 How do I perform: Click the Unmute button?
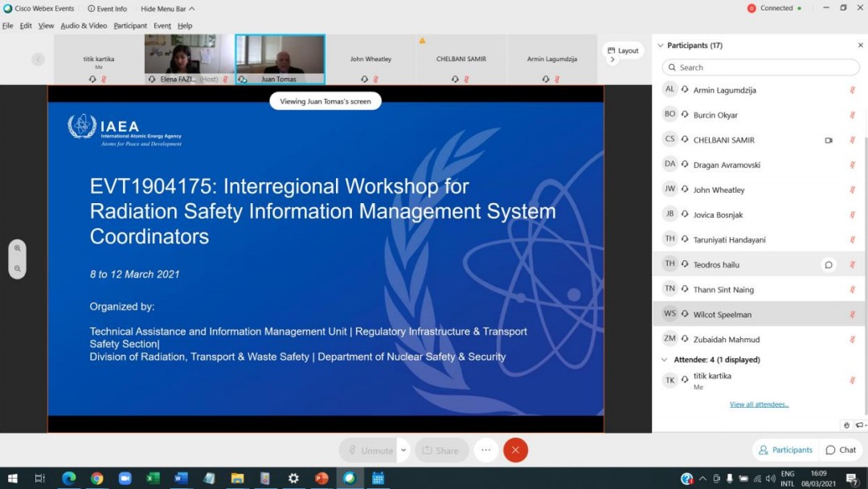(369, 450)
